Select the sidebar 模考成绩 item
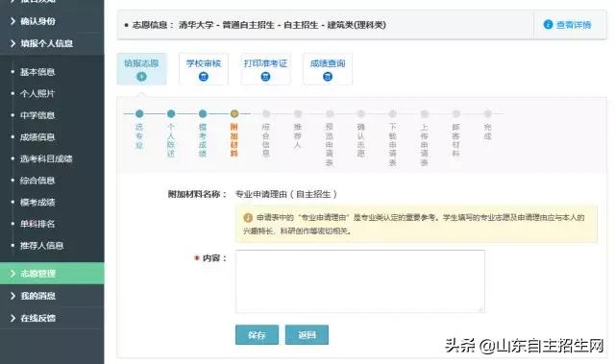 click(x=37, y=203)
